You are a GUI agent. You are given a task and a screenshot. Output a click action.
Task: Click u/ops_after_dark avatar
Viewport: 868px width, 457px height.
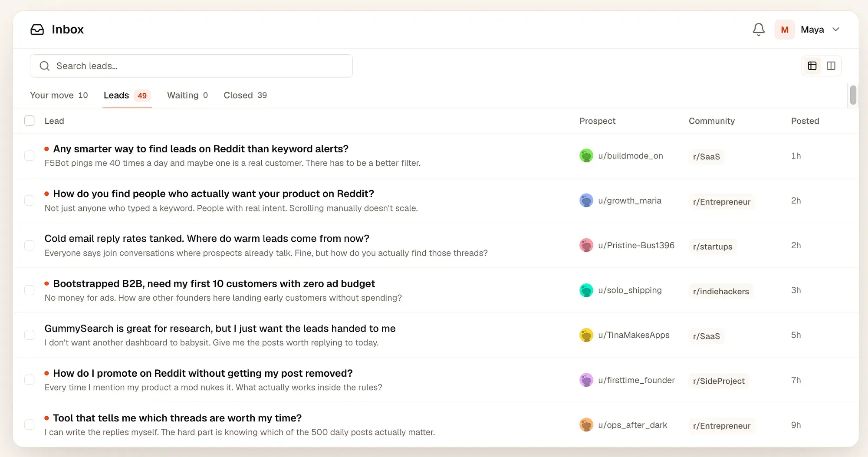(x=586, y=425)
